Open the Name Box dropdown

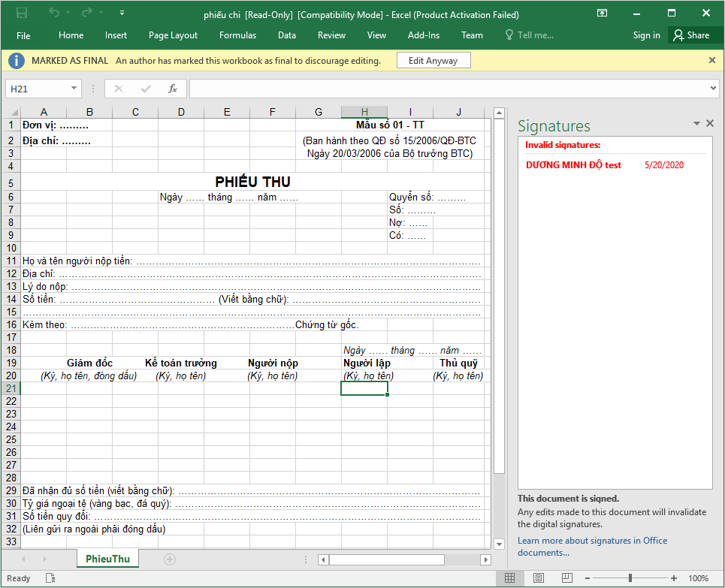(74, 89)
